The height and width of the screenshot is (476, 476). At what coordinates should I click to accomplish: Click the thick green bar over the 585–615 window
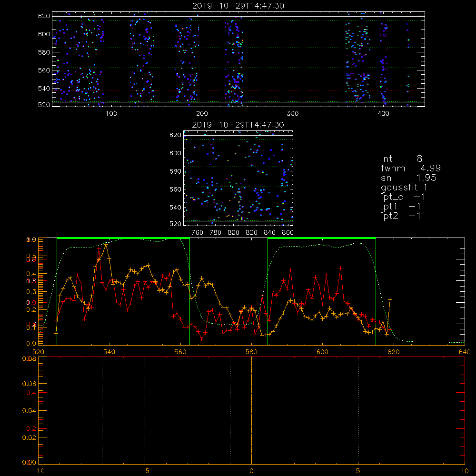(x=322, y=238)
